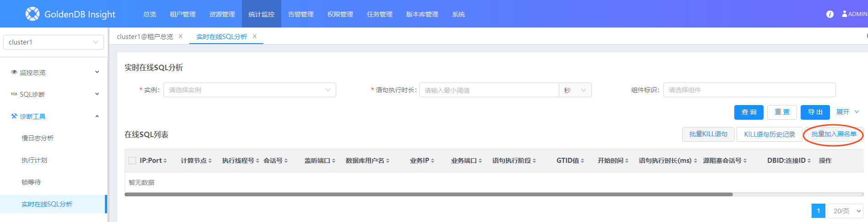This screenshot has height=222, width=868.
Task: Open the info icon in top bar
Action: [830, 14]
